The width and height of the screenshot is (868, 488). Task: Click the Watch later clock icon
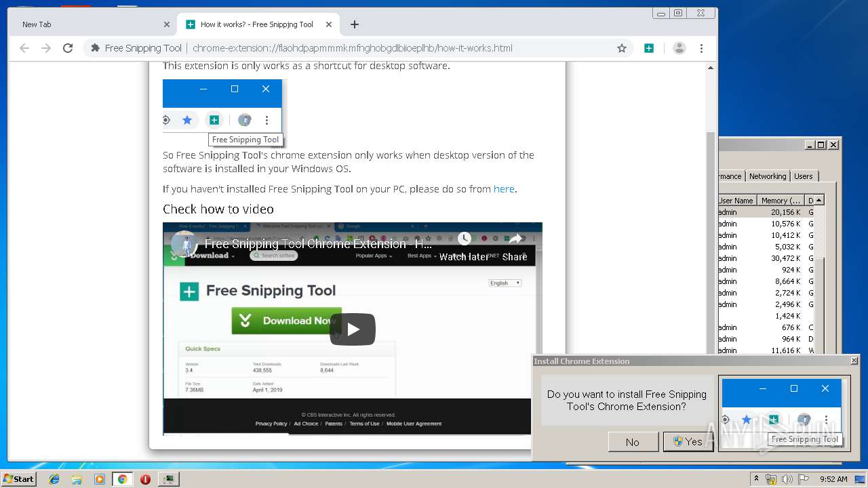(464, 239)
